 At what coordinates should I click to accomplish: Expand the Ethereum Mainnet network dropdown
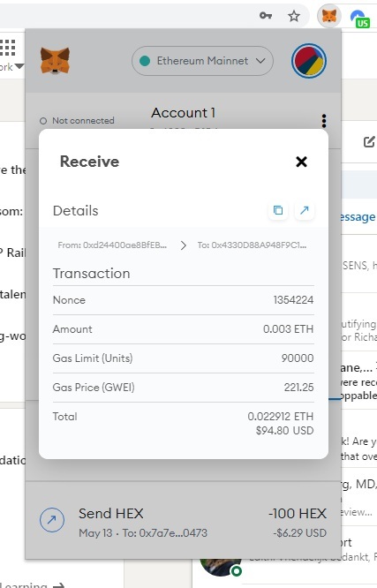tap(202, 61)
